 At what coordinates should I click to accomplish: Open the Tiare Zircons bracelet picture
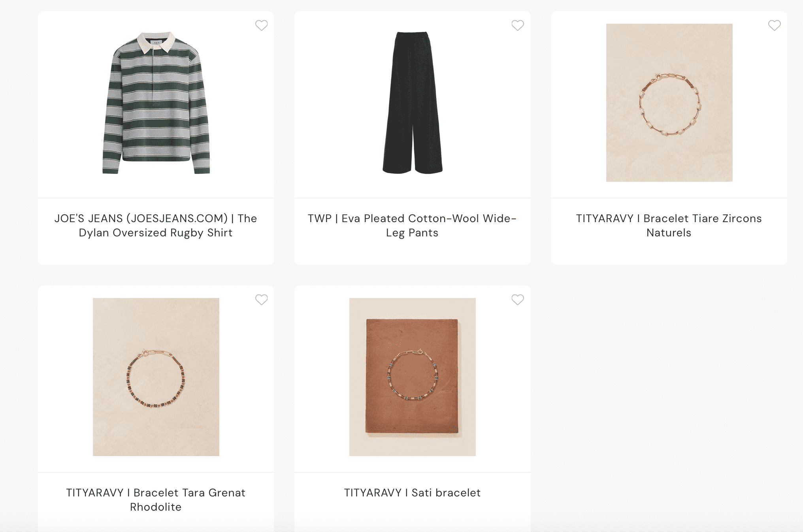click(x=669, y=103)
